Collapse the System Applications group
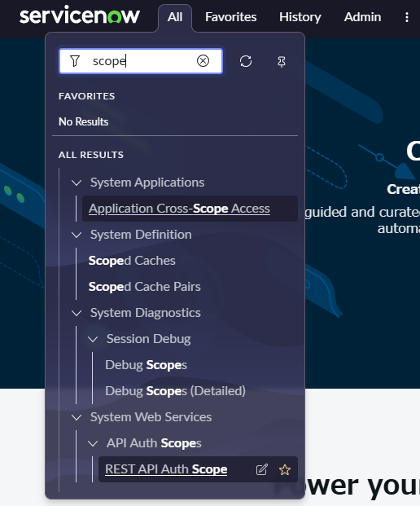The width and height of the screenshot is (420, 506). [77, 183]
